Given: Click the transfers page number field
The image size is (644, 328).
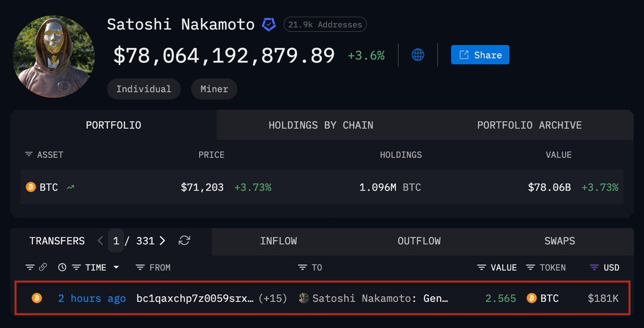Looking at the screenshot, I should click(116, 241).
